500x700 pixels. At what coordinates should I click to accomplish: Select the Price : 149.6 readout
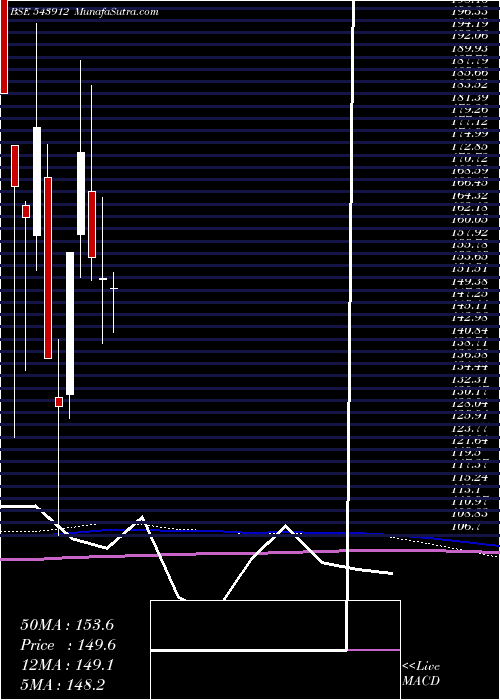pos(68,645)
